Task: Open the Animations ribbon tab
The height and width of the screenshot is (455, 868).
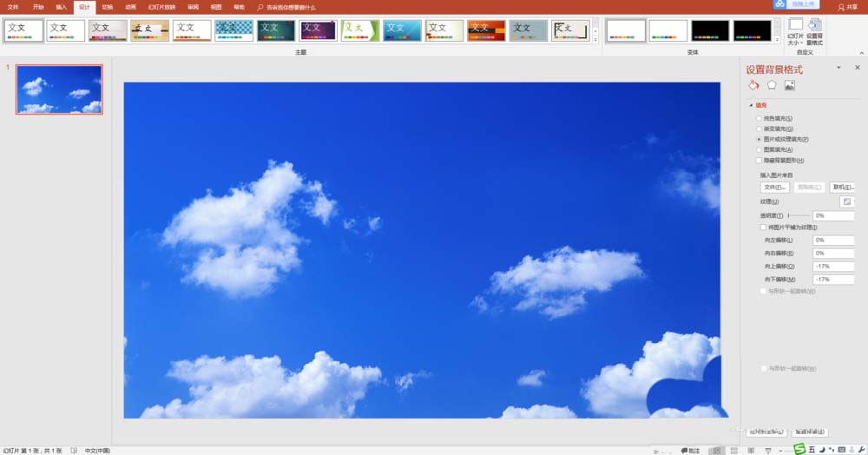Action: [131, 7]
